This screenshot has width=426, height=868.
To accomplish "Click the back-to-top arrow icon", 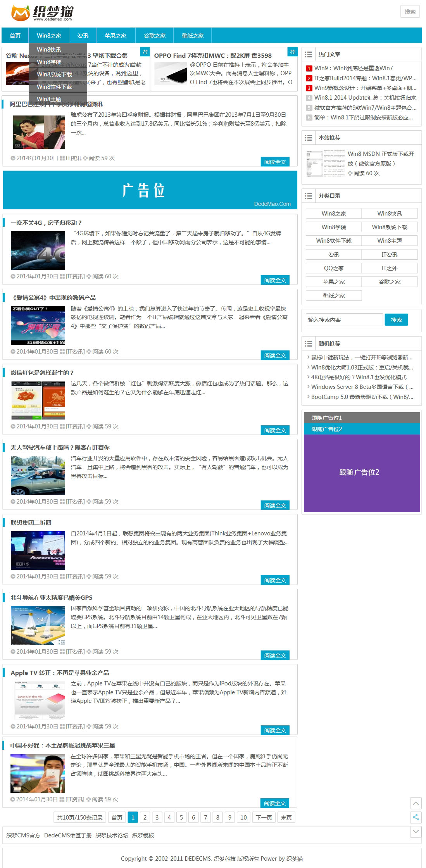I will pos(416,803).
